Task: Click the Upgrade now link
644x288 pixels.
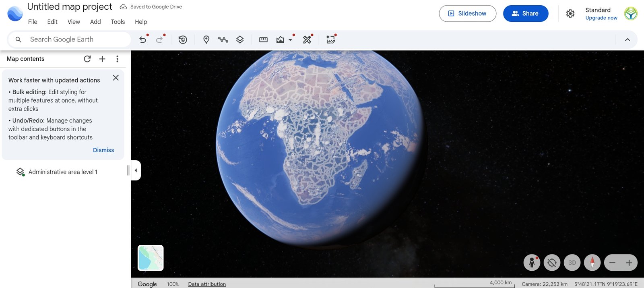Action: 601,18
